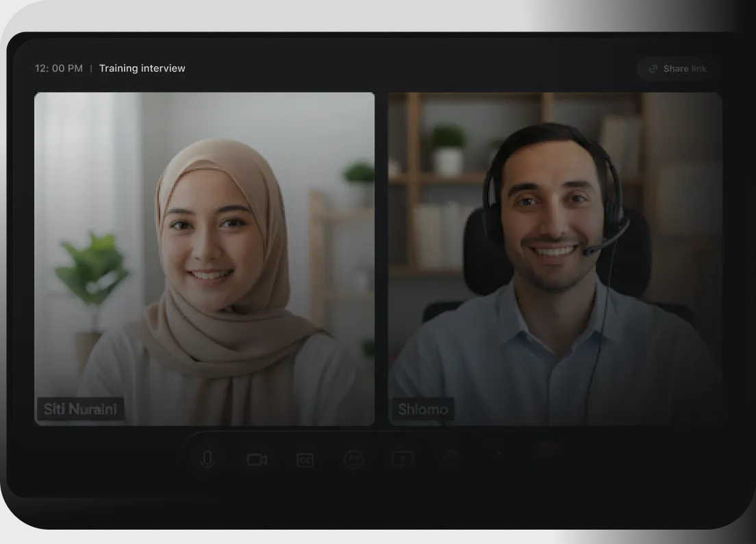Select Siti Nuraini's video tile

click(205, 259)
